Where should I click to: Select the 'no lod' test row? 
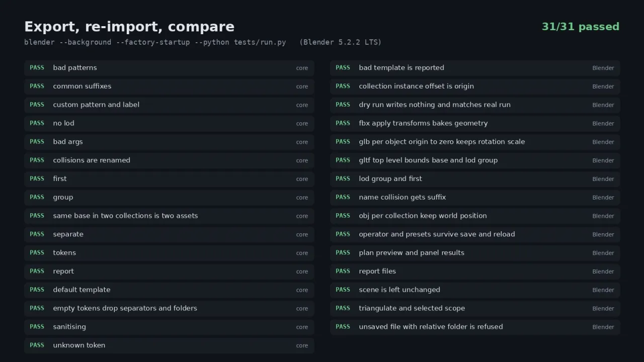tap(169, 123)
